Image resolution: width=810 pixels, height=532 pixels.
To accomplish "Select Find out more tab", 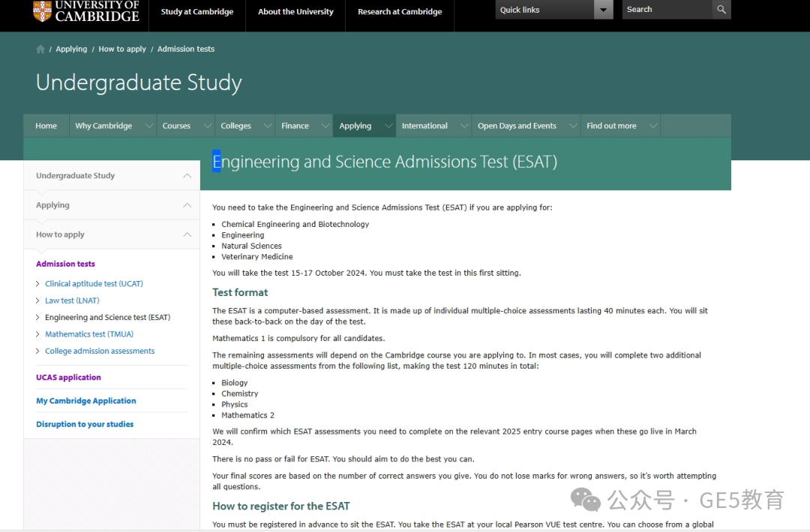I will pos(612,126).
